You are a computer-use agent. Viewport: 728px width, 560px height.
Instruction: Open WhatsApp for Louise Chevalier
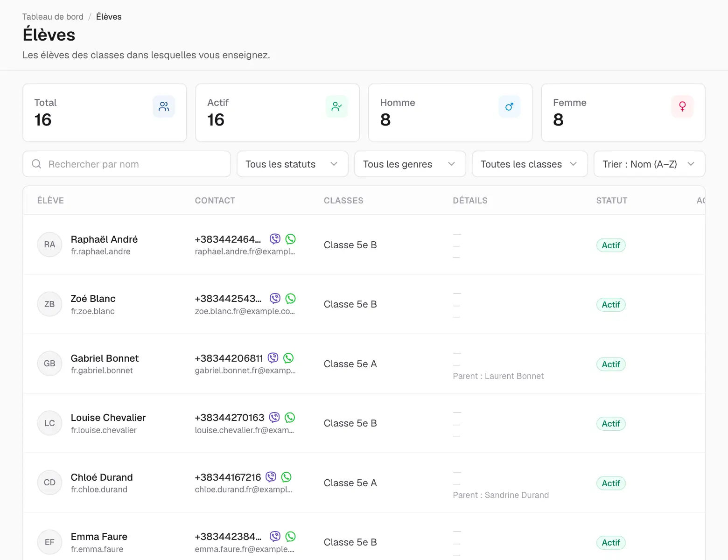click(x=290, y=417)
